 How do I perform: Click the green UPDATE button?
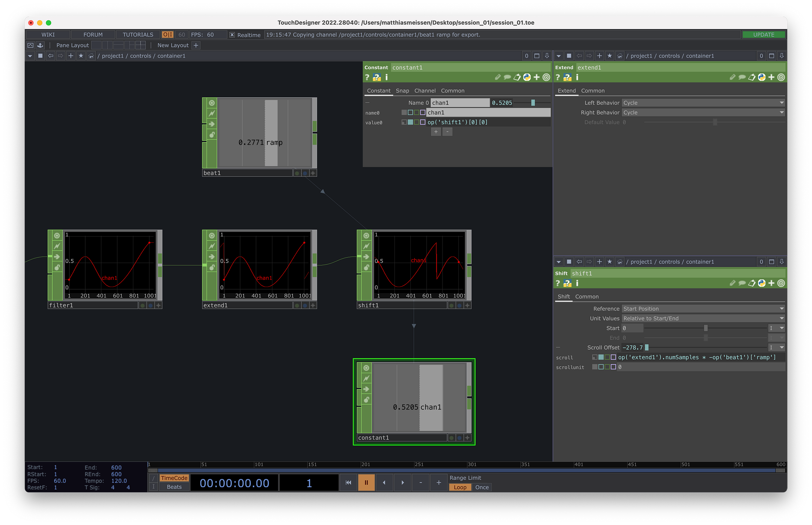point(764,35)
